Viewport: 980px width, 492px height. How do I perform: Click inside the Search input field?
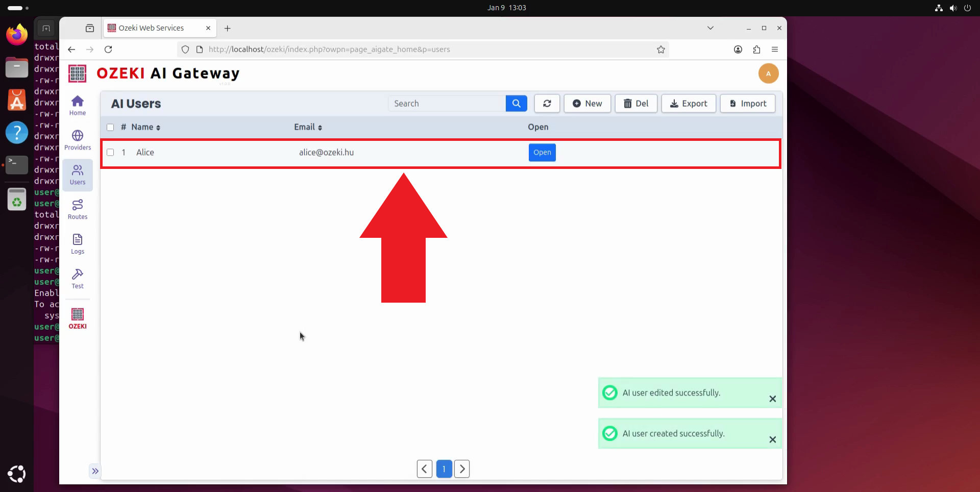(447, 104)
